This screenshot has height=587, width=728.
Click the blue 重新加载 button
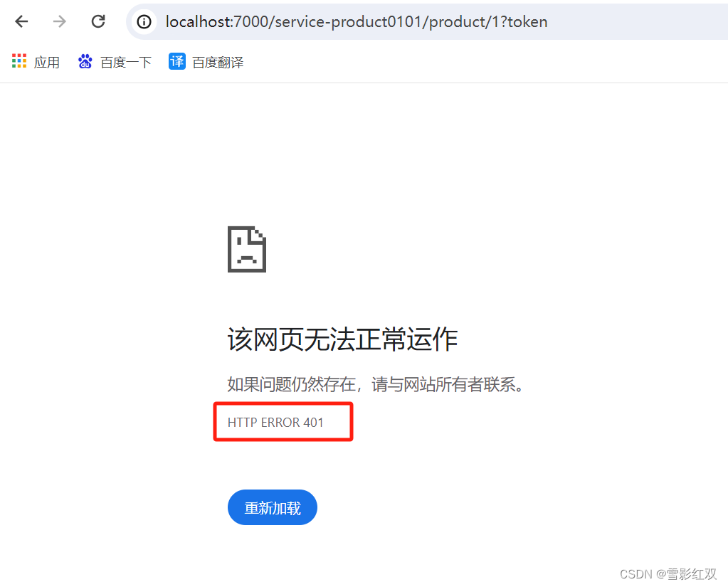[273, 507]
